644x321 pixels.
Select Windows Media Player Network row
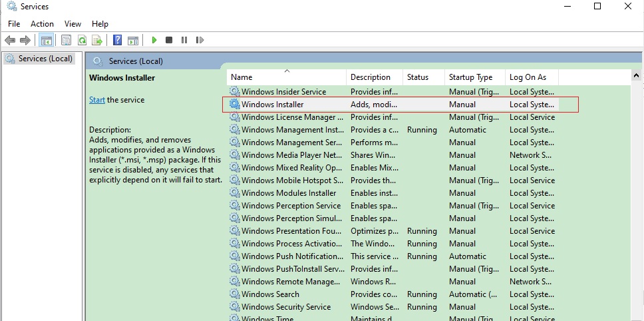(393, 155)
